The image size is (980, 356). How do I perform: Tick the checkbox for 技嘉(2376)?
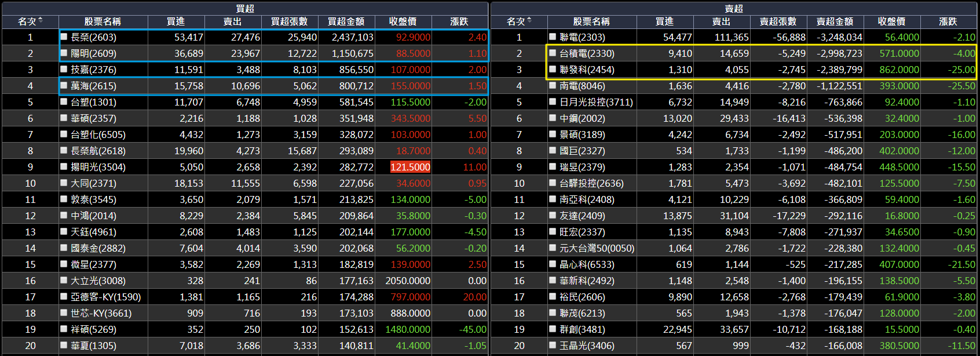point(64,69)
